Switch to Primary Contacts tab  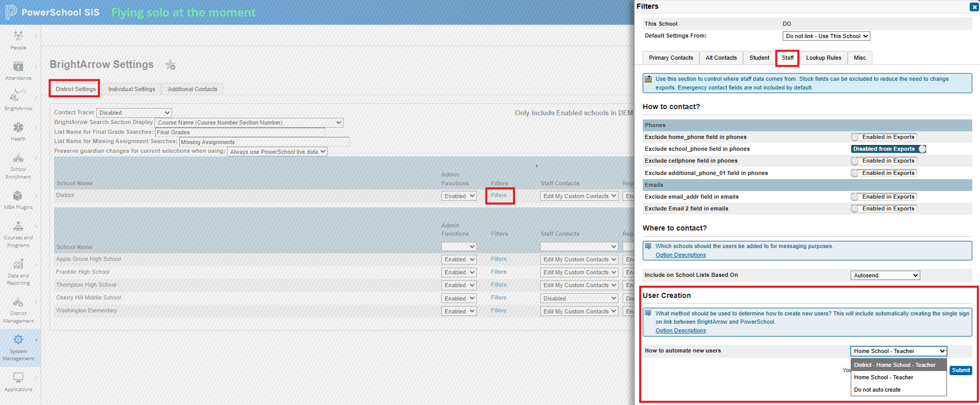point(671,58)
